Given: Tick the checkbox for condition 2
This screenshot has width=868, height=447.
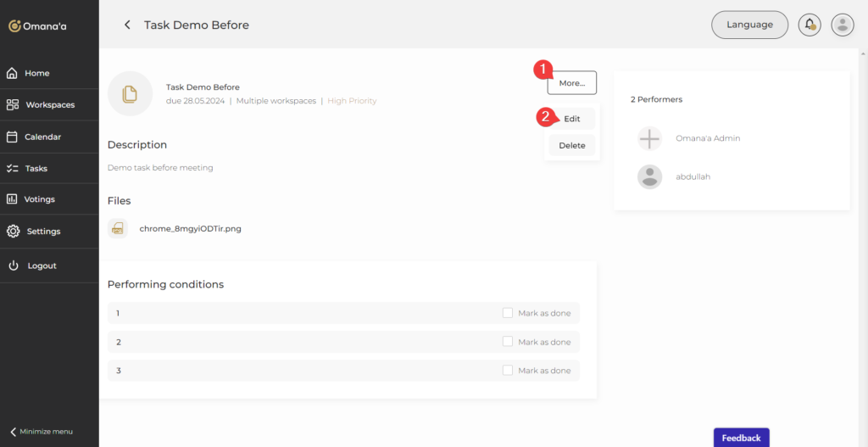Looking at the screenshot, I should click(x=508, y=342).
